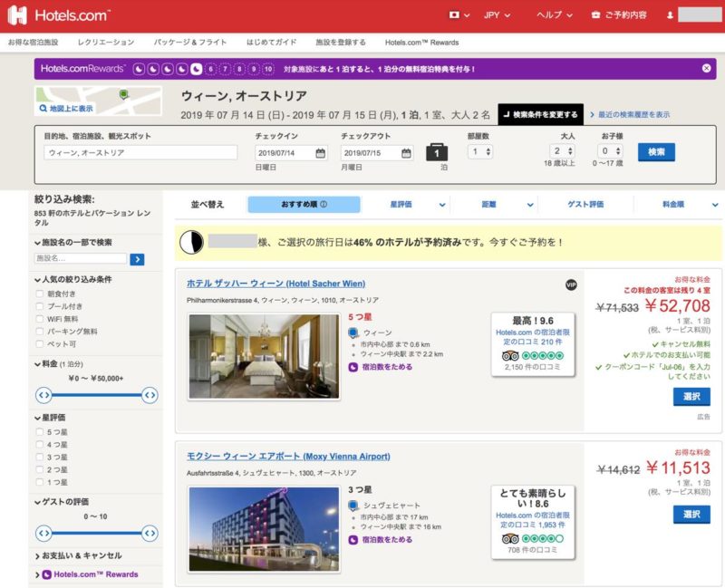Image resolution: width=725 pixels, height=588 pixels.
Task: Open お得な宿泊施設 nav item
Action: 34,42
